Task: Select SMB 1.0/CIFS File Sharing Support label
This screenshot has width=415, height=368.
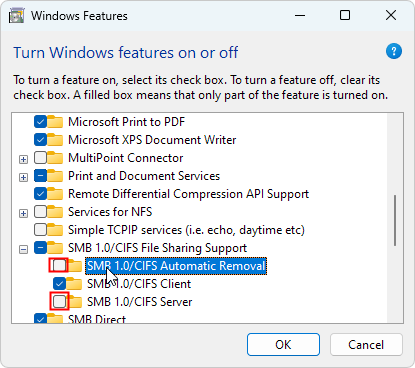Action: [x=157, y=248]
